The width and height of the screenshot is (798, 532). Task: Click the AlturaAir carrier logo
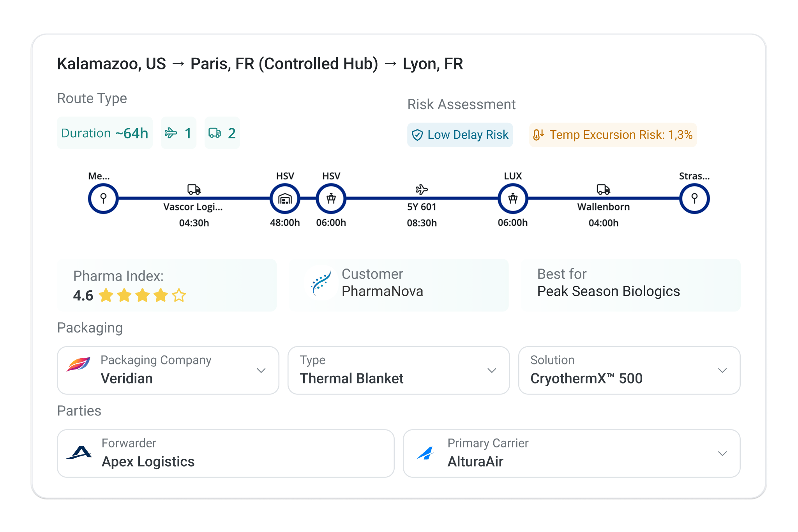point(425,453)
